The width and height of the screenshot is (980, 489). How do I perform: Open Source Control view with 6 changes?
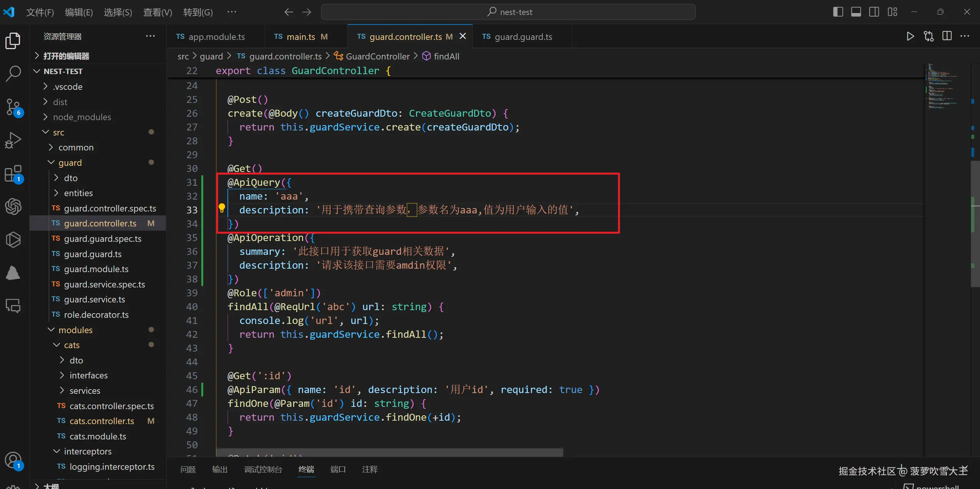tap(13, 107)
